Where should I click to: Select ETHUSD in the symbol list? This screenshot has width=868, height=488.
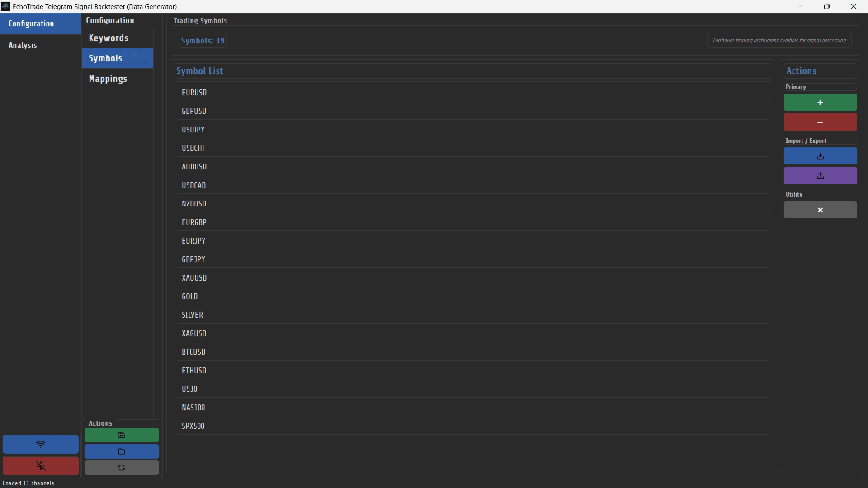(473, 370)
